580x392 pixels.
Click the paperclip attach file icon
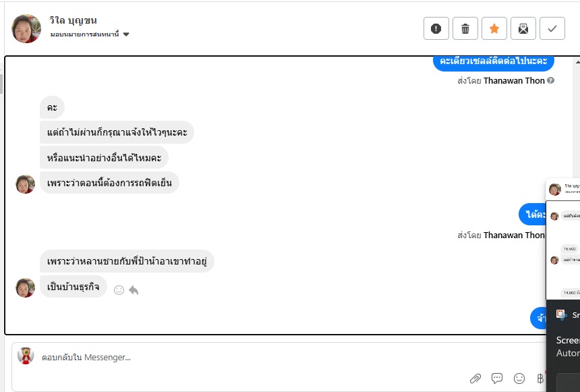(475, 379)
